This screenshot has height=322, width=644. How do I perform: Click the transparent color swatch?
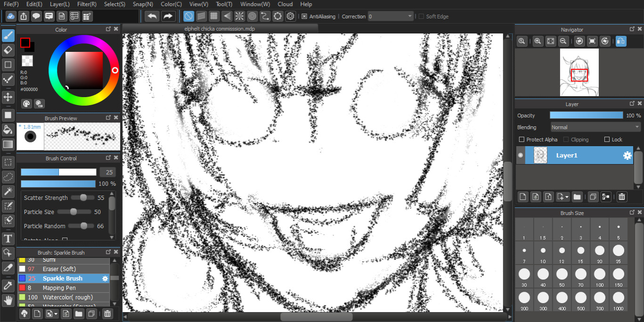coord(27,61)
